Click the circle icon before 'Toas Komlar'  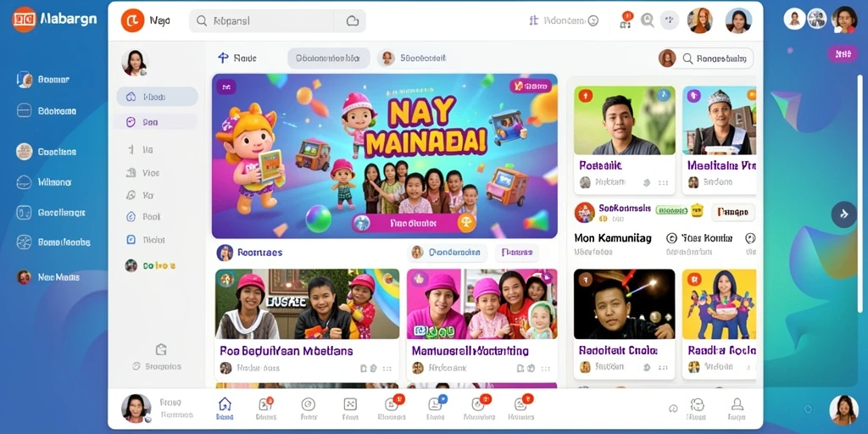pyautogui.click(x=671, y=238)
